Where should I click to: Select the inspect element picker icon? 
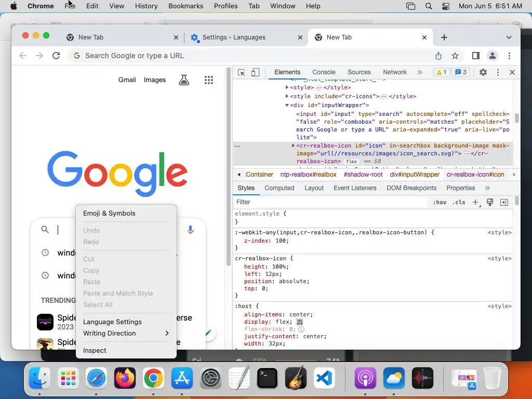click(x=241, y=72)
